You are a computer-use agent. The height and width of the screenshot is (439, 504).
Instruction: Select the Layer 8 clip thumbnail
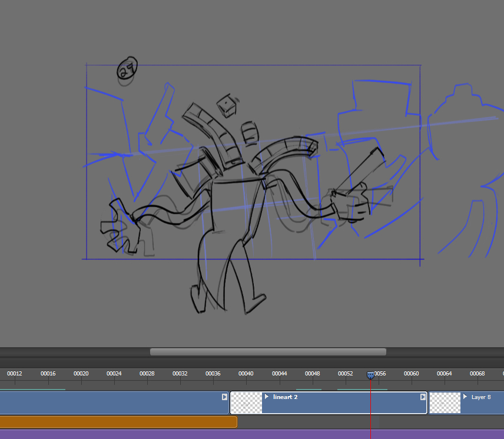(x=445, y=403)
